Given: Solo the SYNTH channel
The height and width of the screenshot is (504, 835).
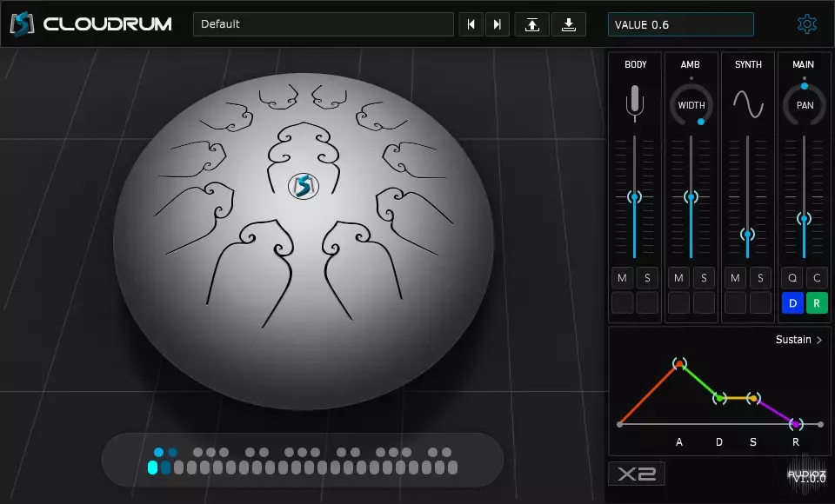Looking at the screenshot, I should pos(760,278).
